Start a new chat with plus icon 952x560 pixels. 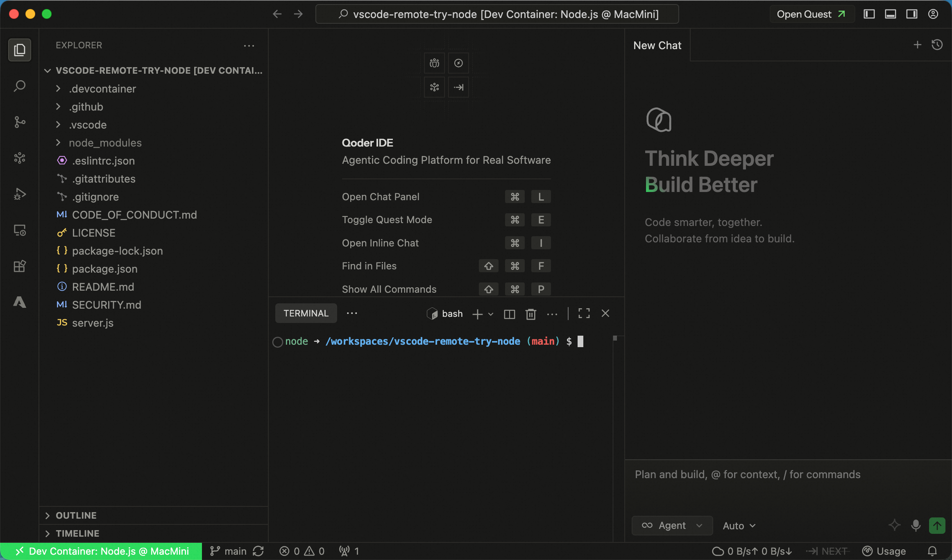(918, 45)
